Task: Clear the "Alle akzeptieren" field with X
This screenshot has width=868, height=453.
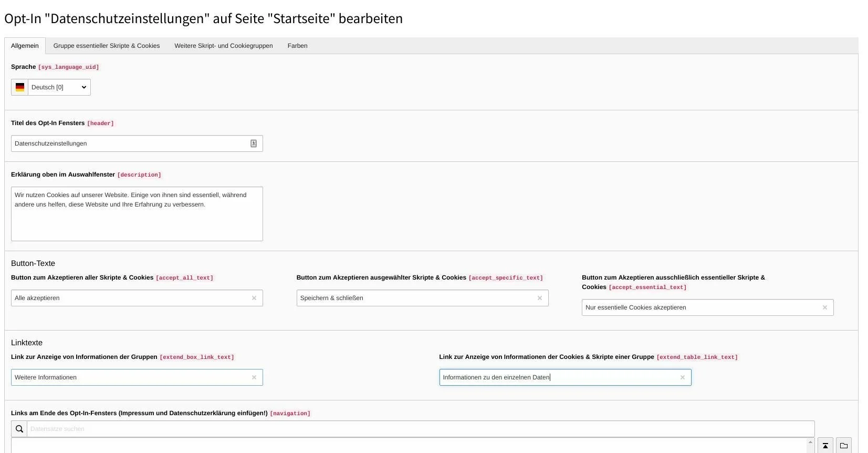Action: coord(254,298)
